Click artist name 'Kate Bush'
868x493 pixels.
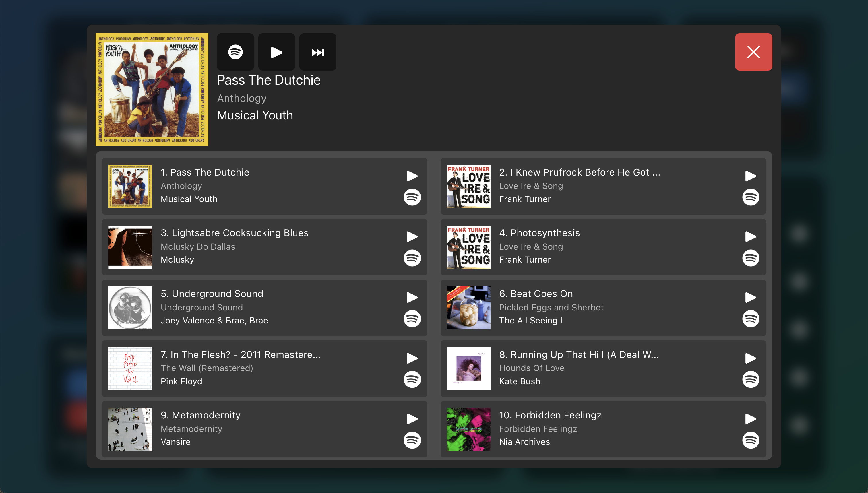(520, 381)
